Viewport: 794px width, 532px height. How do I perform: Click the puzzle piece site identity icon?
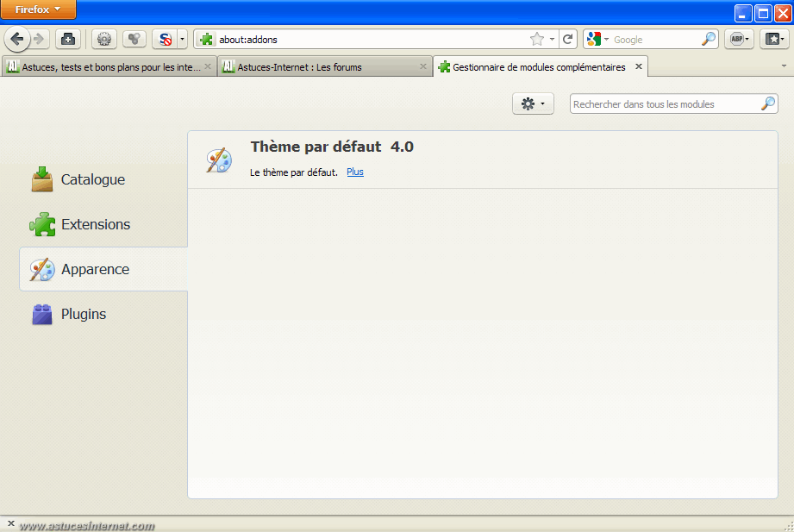tap(206, 39)
